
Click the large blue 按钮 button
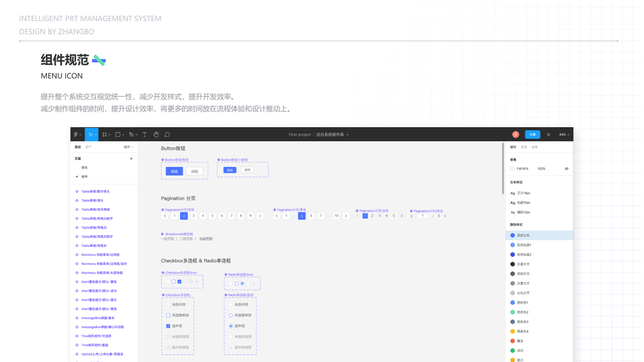click(174, 171)
